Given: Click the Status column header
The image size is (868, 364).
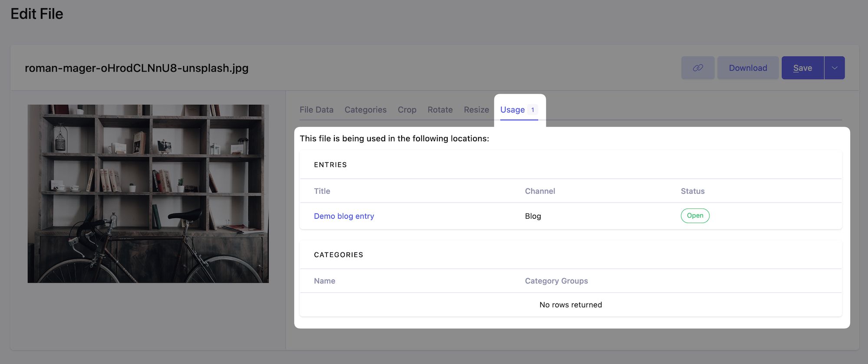Looking at the screenshot, I should point(693,191).
